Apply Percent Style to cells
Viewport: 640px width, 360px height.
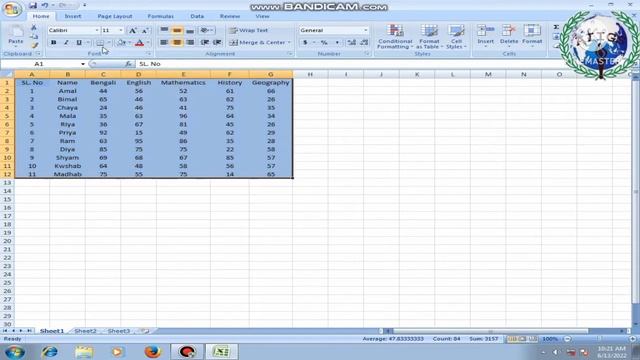324,42
